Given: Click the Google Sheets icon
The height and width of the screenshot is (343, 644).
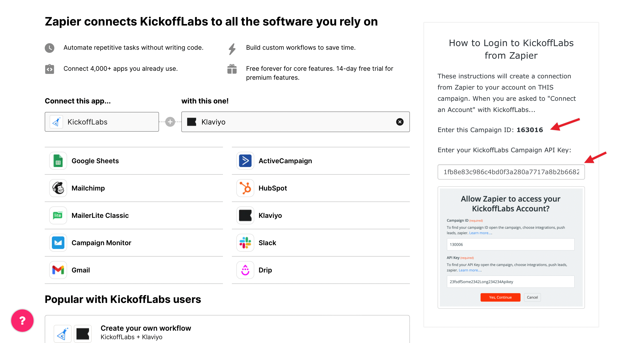Looking at the screenshot, I should coord(58,161).
